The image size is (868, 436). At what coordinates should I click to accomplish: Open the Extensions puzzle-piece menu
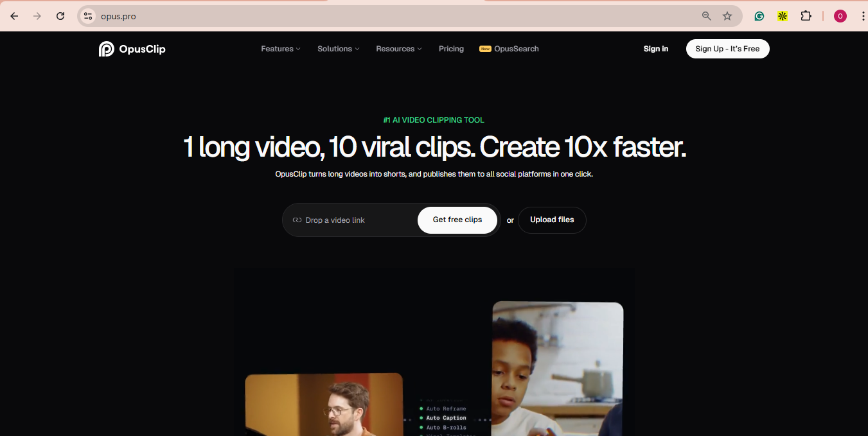pyautogui.click(x=806, y=16)
